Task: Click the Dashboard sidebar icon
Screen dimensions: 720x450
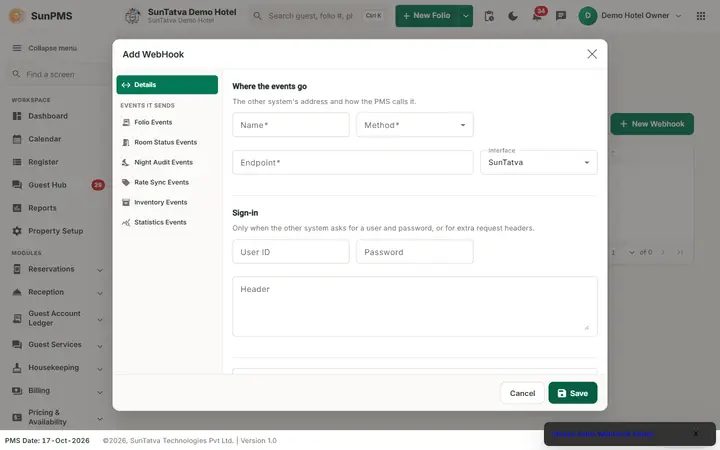Action: 17,116
